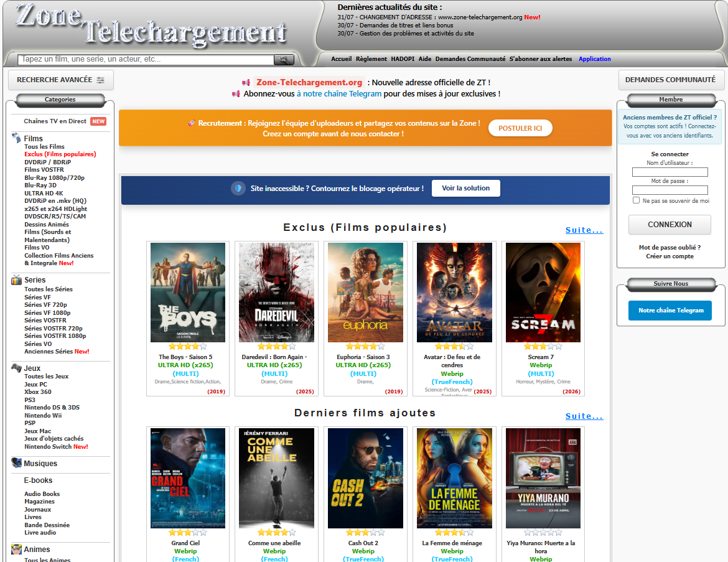Open the Daredevil Born Again poster

point(276,293)
